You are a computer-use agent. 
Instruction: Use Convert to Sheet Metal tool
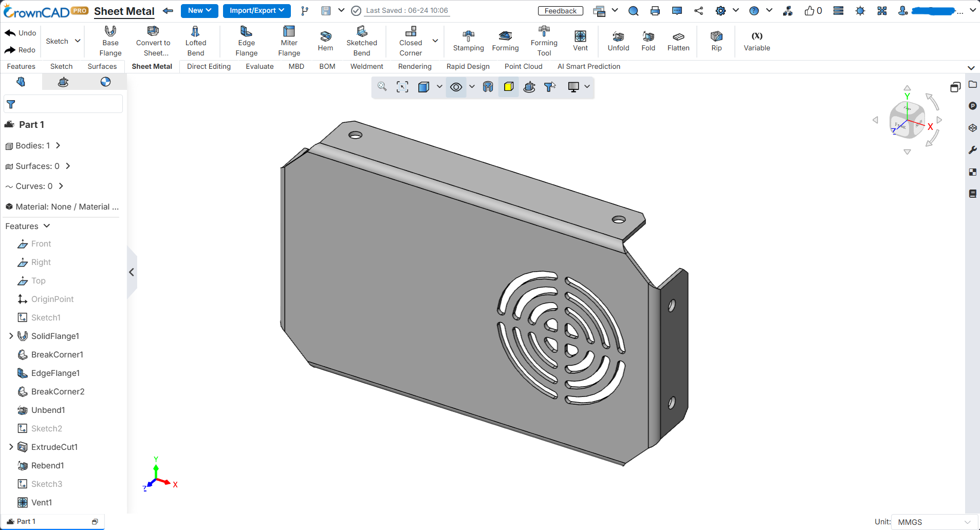pos(153,41)
